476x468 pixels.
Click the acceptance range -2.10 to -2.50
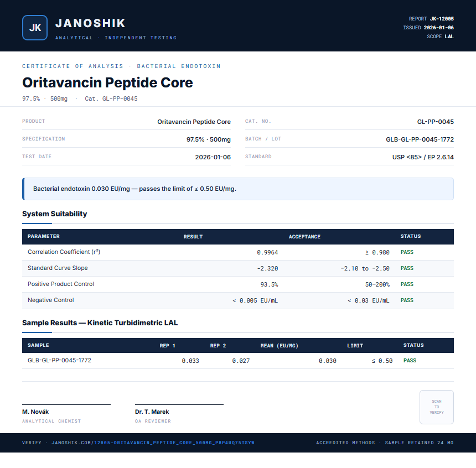365,269
